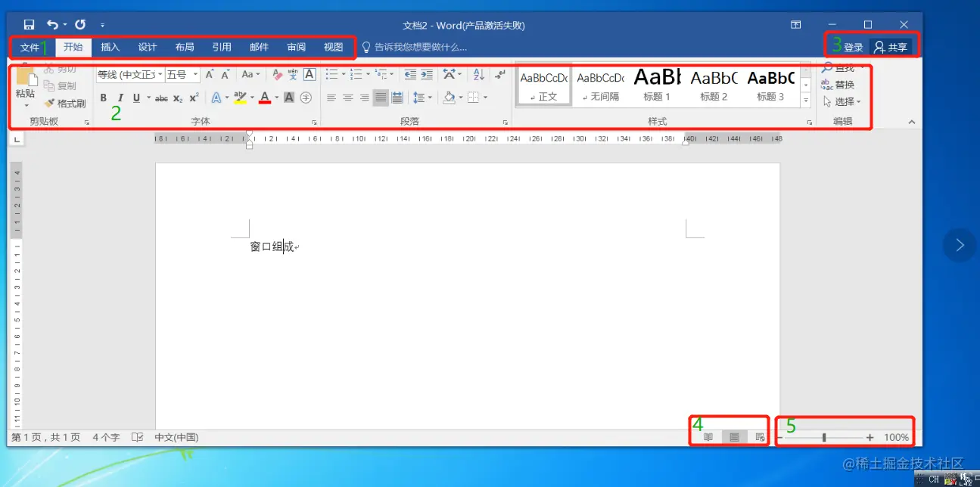Toggle underline formatting U

(x=136, y=98)
